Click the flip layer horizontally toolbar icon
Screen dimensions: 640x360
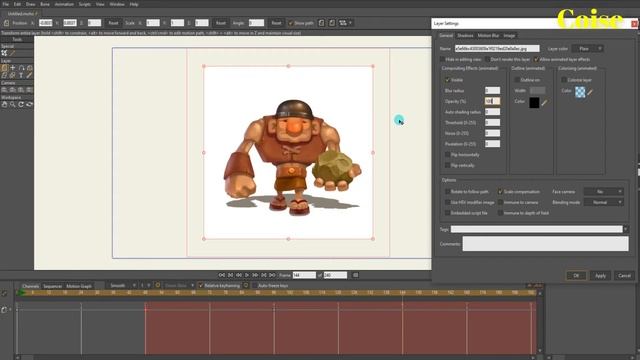click(x=321, y=23)
